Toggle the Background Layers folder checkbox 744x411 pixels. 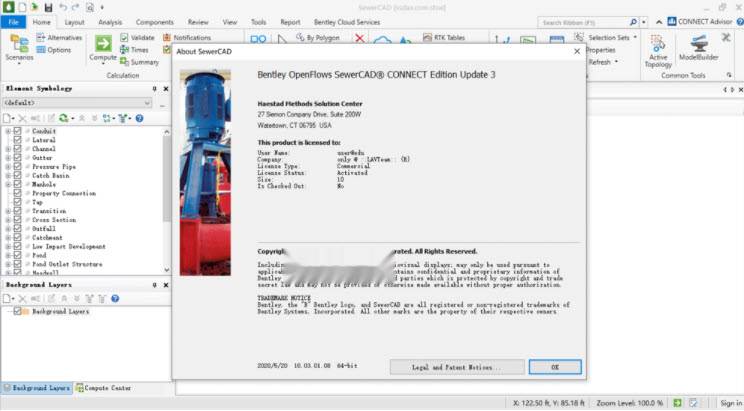click(18, 311)
